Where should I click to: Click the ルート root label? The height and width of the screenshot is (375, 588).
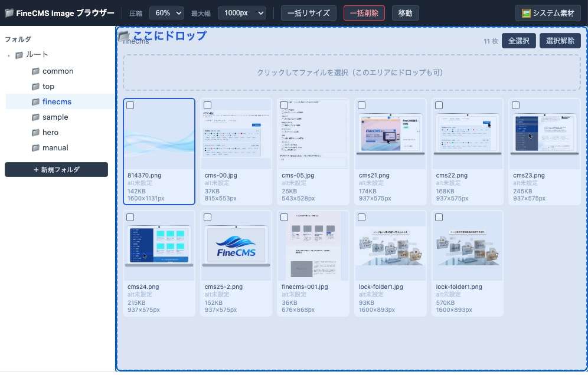point(37,55)
